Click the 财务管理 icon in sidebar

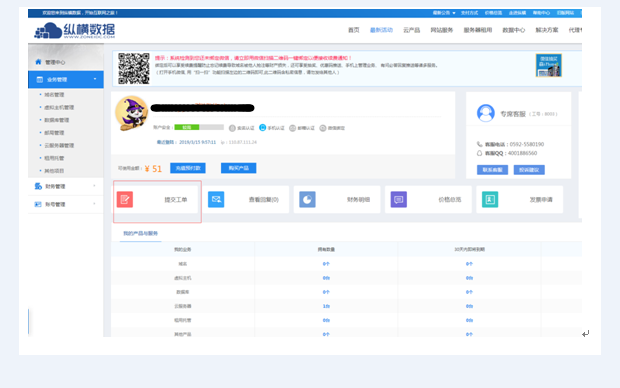[x=38, y=186]
